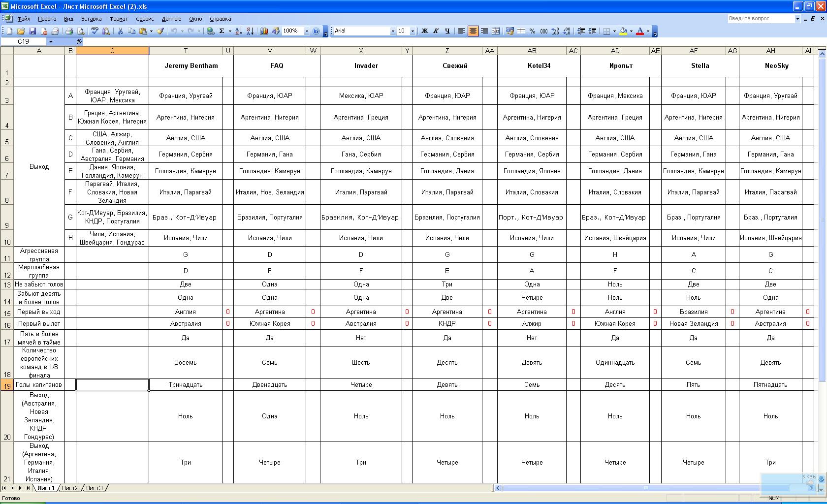This screenshot has width=827, height=504.
Task: Sort ascending with the A-Я icon
Action: coord(238,31)
